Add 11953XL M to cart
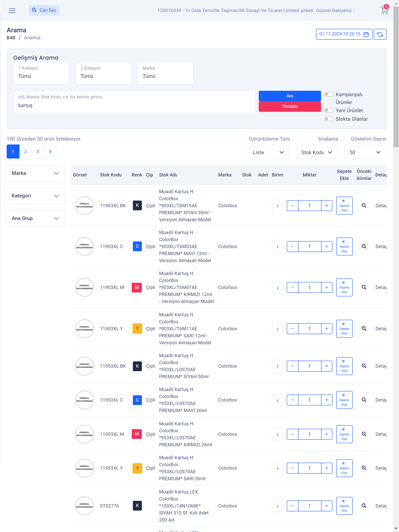 344,434
